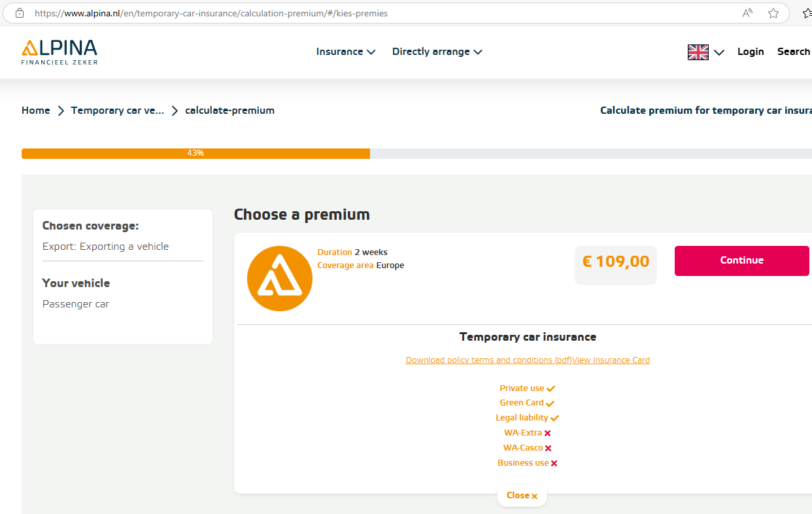Collapse details with the Close button

pyautogui.click(x=522, y=496)
